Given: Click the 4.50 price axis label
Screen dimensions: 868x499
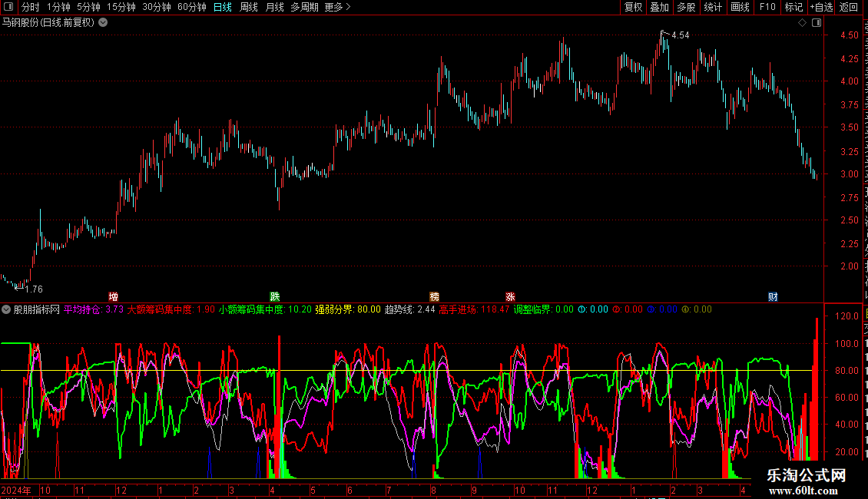Looking at the screenshot, I should 849,35.
